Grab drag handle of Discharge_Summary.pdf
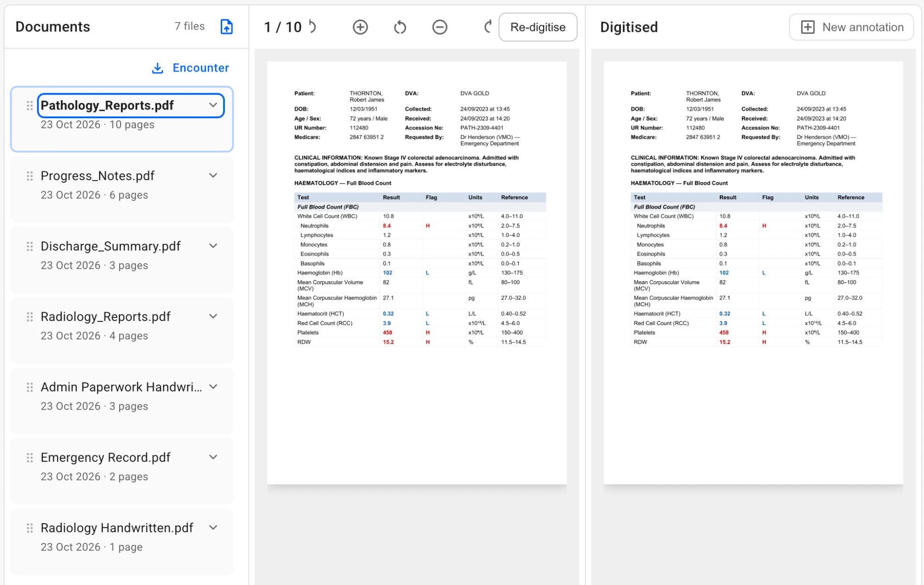Image resolution: width=924 pixels, height=585 pixels. [30, 247]
